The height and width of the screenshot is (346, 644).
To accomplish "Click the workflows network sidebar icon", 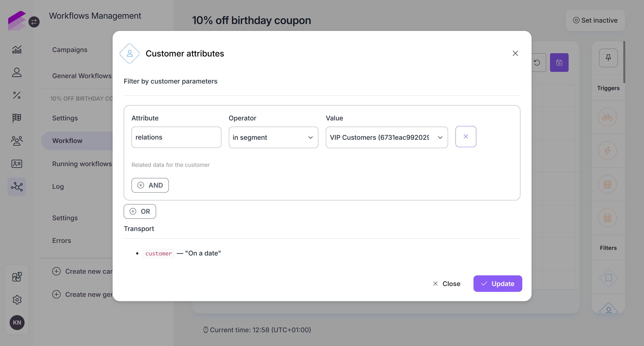I will (17, 187).
